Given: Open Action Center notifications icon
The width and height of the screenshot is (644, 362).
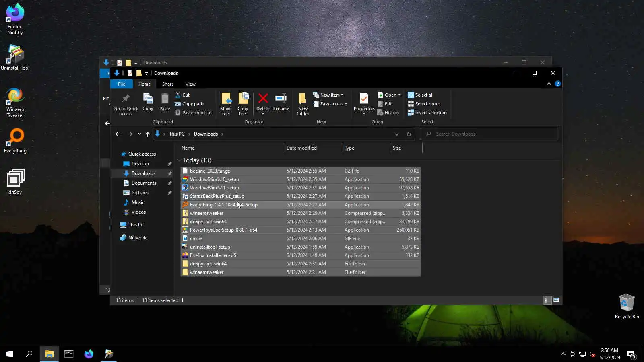Looking at the screenshot, I should coord(632,354).
